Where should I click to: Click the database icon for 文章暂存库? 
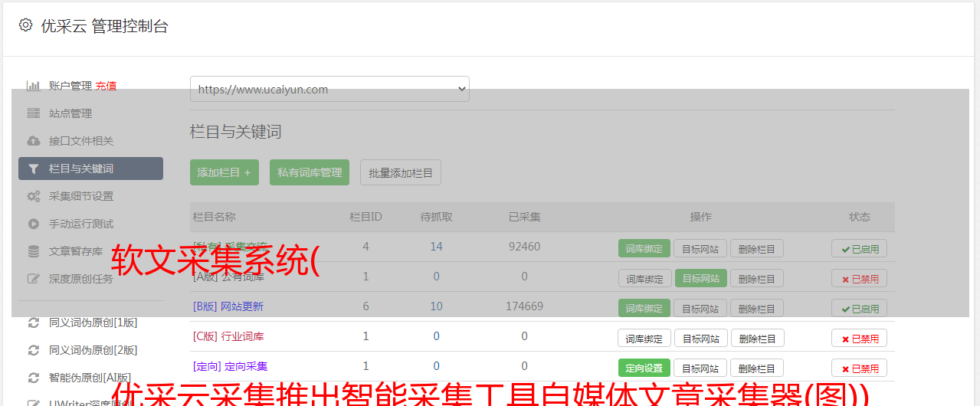tap(33, 251)
